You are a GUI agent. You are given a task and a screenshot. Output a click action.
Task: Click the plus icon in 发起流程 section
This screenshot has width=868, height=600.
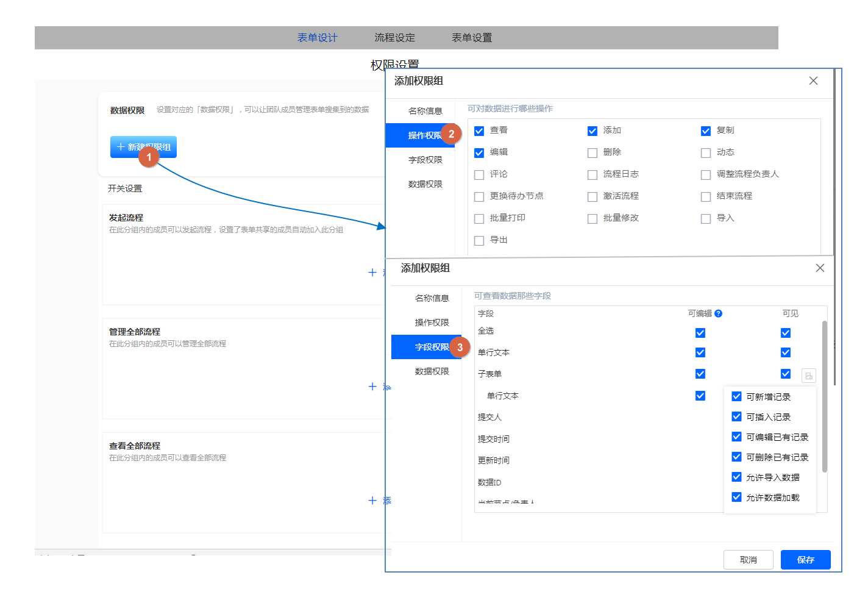tap(372, 273)
